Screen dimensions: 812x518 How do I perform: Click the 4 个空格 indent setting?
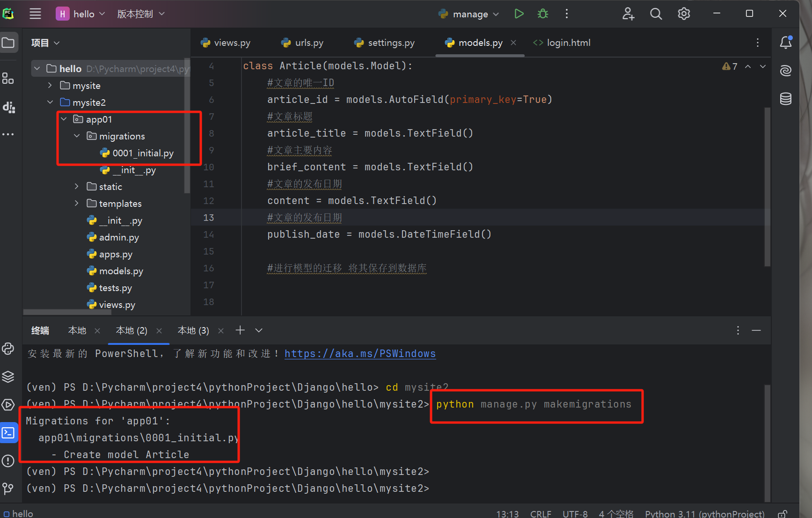pyautogui.click(x=616, y=514)
